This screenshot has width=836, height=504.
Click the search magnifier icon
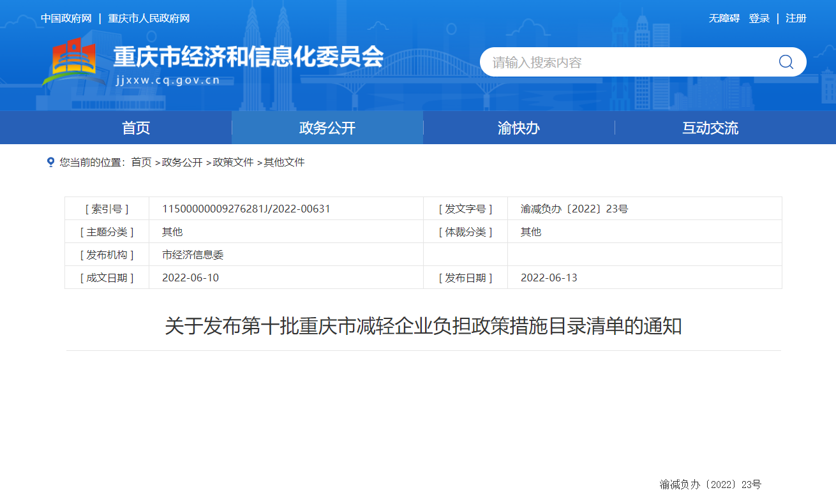(x=786, y=62)
